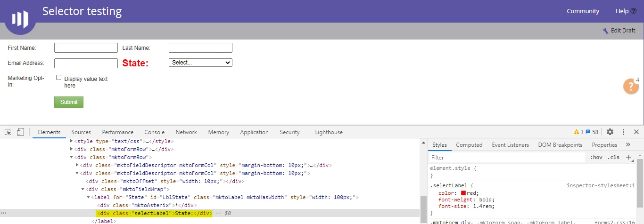Click into the Last Name field
The height and width of the screenshot is (224, 644).
point(200,48)
